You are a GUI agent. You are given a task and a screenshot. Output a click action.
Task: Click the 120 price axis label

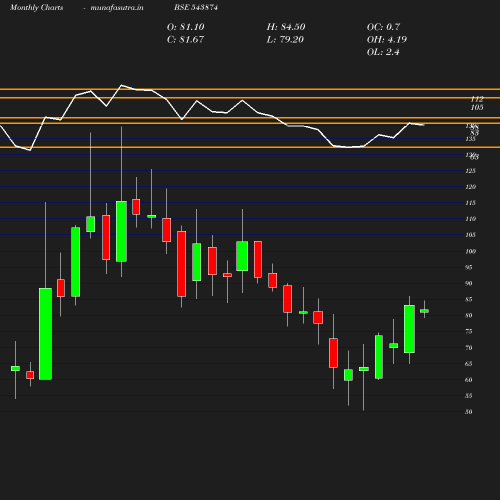(x=471, y=187)
